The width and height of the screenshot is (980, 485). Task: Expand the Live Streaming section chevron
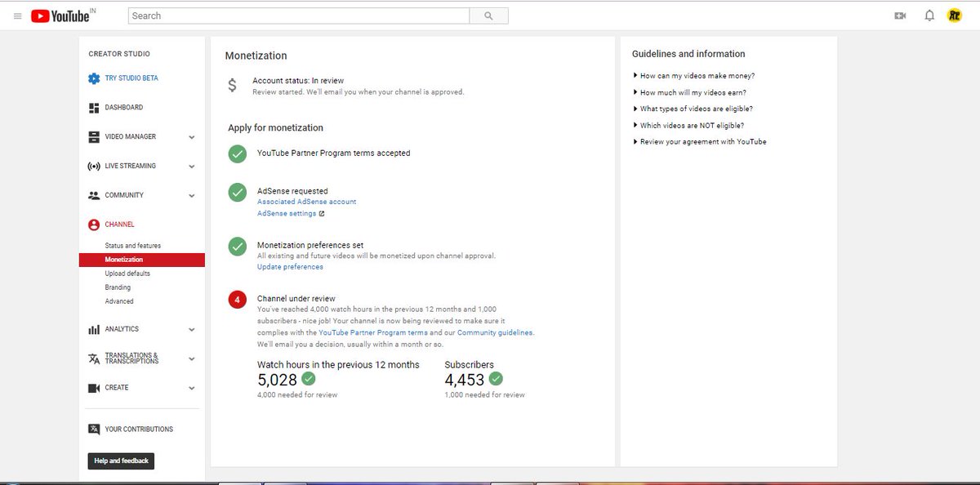[192, 167]
